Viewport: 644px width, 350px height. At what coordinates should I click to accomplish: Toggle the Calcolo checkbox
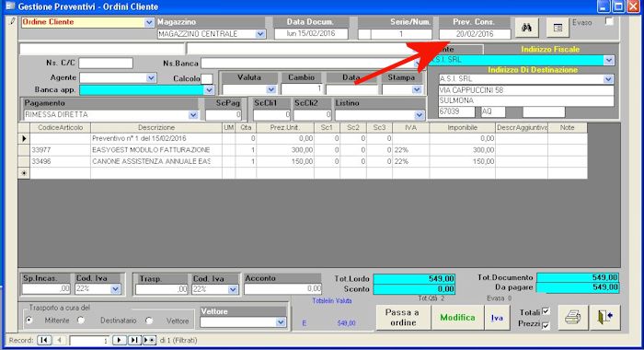[x=207, y=79]
